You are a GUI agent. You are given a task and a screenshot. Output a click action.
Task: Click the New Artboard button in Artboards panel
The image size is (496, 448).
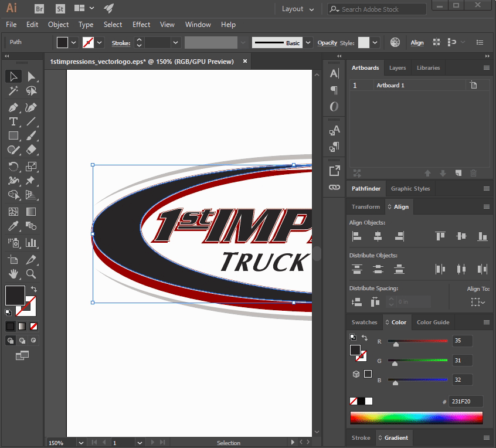(458, 173)
